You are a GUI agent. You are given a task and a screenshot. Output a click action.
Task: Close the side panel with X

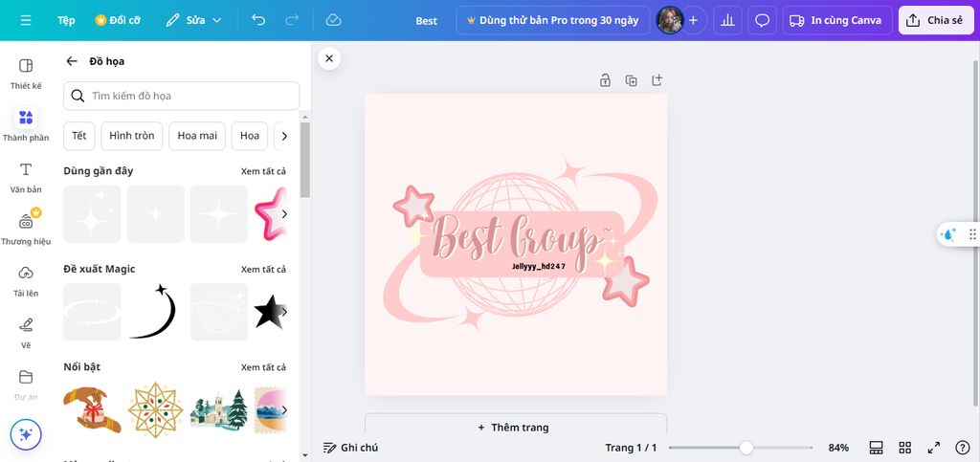pyautogui.click(x=329, y=58)
